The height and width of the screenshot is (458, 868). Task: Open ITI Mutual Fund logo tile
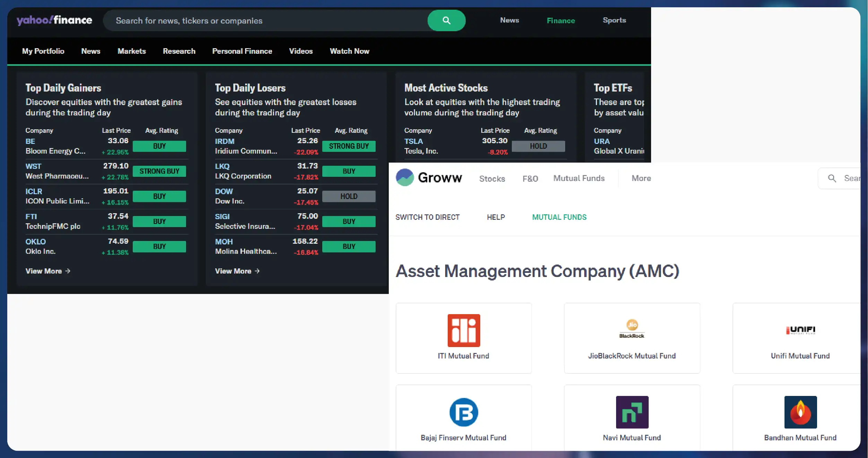[x=464, y=330]
